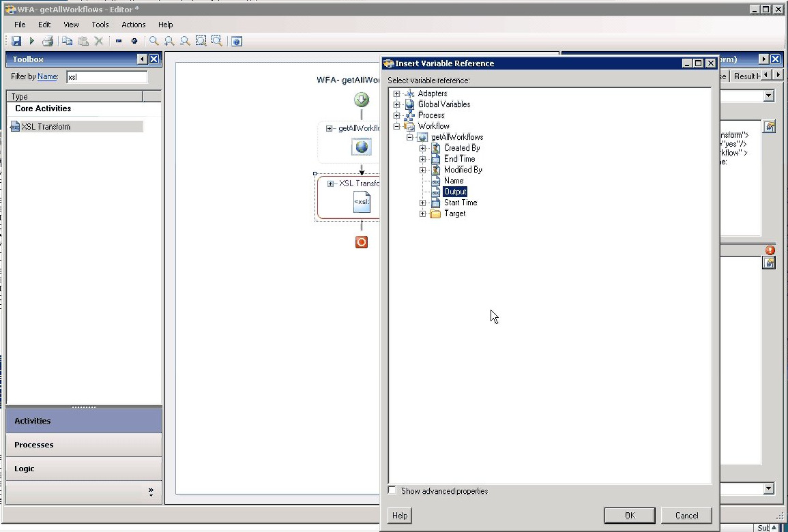Screen dimensions: 788x532
Task: Open the View menu
Action: pyautogui.click(x=71, y=25)
